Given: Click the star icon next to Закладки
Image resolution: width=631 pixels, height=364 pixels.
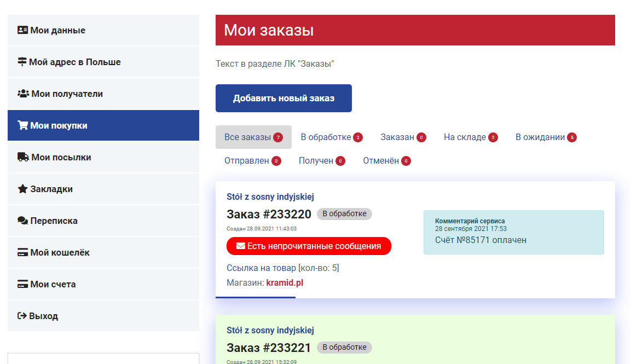Looking at the screenshot, I should tap(22, 189).
